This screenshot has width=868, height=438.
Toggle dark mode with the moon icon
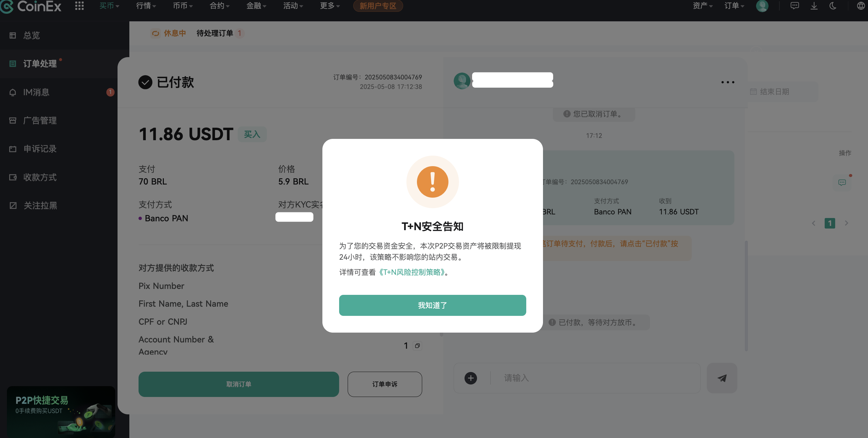coord(833,6)
